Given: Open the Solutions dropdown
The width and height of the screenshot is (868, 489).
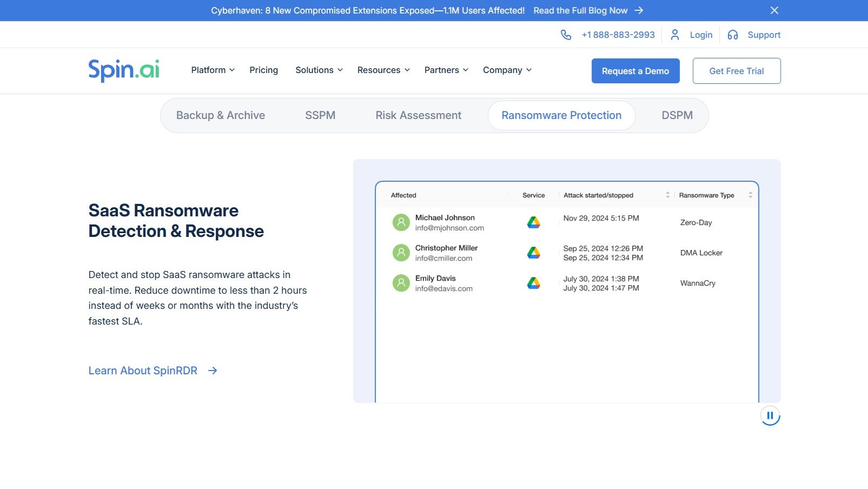Looking at the screenshot, I should coord(319,70).
